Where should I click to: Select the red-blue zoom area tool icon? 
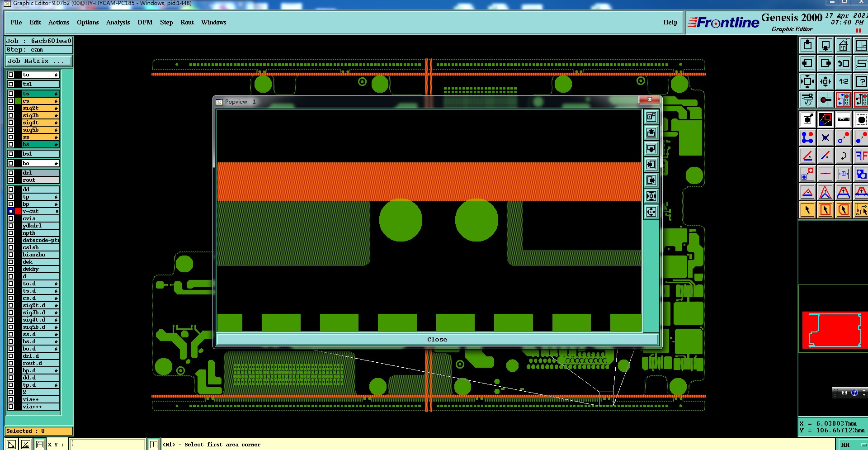click(826, 119)
